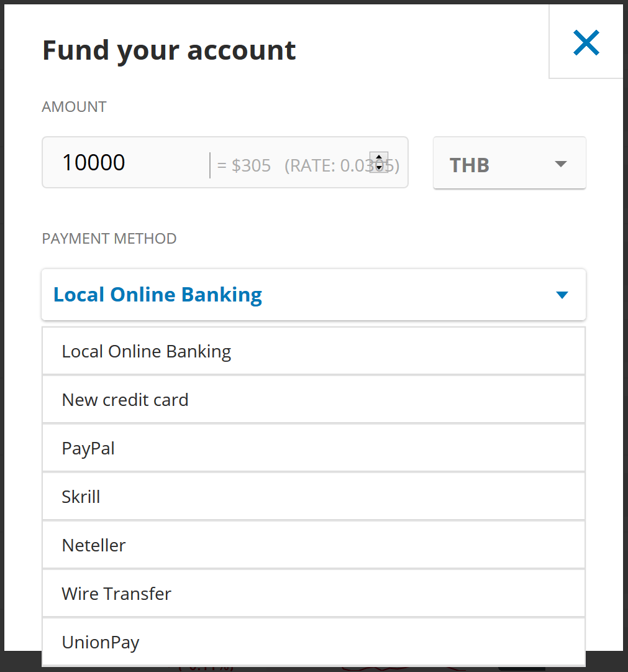
Task: Click the AMOUNT field label
Action: click(x=74, y=106)
